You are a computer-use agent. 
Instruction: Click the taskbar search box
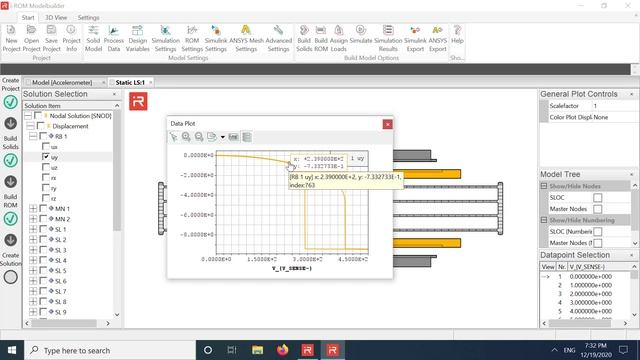pyautogui.click(x=110, y=350)
